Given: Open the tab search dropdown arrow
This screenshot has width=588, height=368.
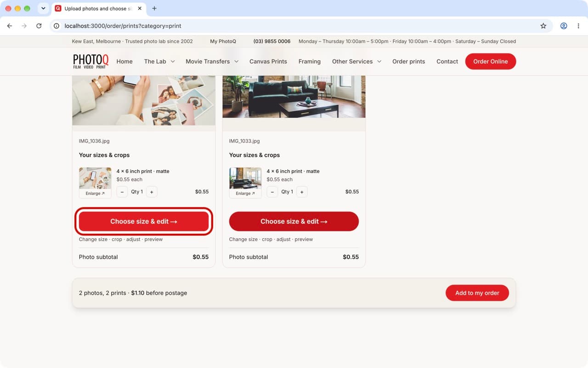Looking at the screenshot, I should point(43,8).
